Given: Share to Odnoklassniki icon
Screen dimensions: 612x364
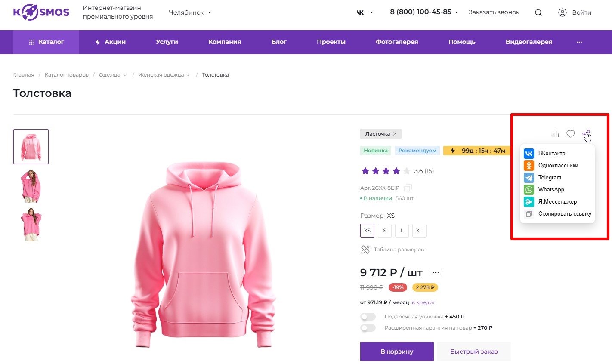Looking at the screenshot, I should tap(529, 165).
